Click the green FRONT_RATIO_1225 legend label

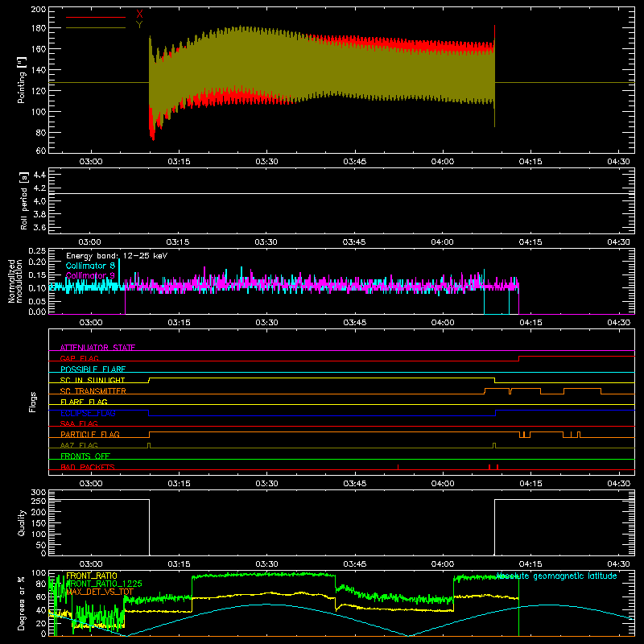(104, 584)
